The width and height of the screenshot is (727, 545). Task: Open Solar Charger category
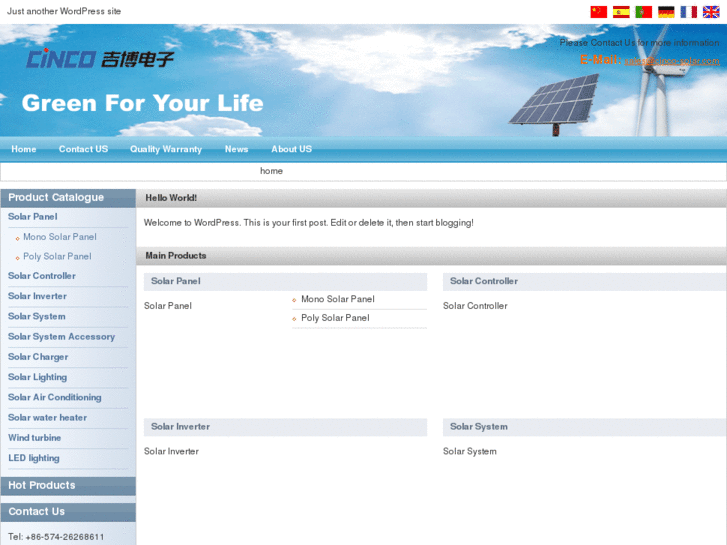38,357
